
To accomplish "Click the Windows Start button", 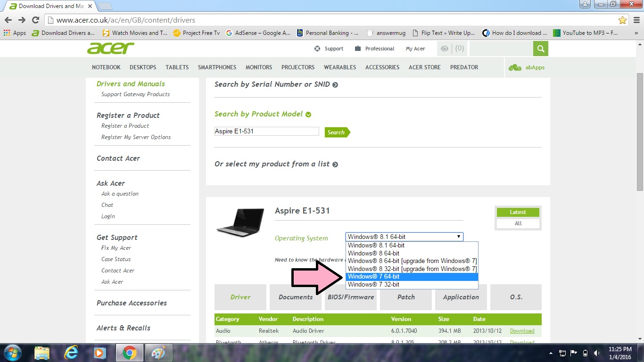I will [x=12, y=353].
